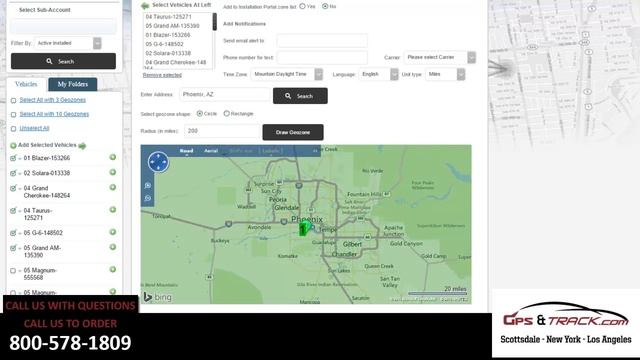The image size is (640, 360).
Task: Collapse the 04 Taurus-125271 row dash expander
Action: tap(20, 211)
